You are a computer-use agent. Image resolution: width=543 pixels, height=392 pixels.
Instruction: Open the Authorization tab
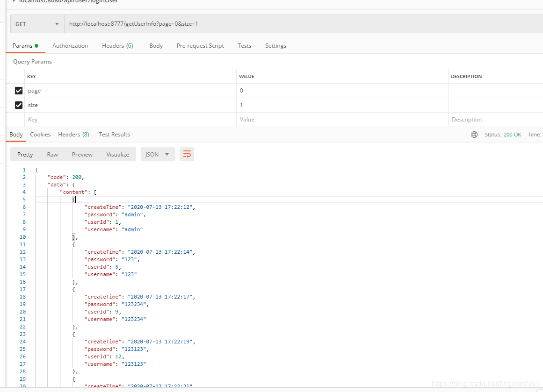[x=70, y=46]
